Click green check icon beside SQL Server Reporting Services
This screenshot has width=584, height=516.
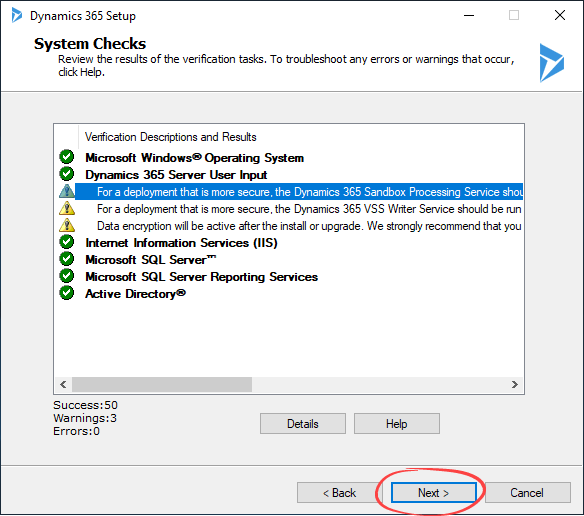[x=67, y=276]
